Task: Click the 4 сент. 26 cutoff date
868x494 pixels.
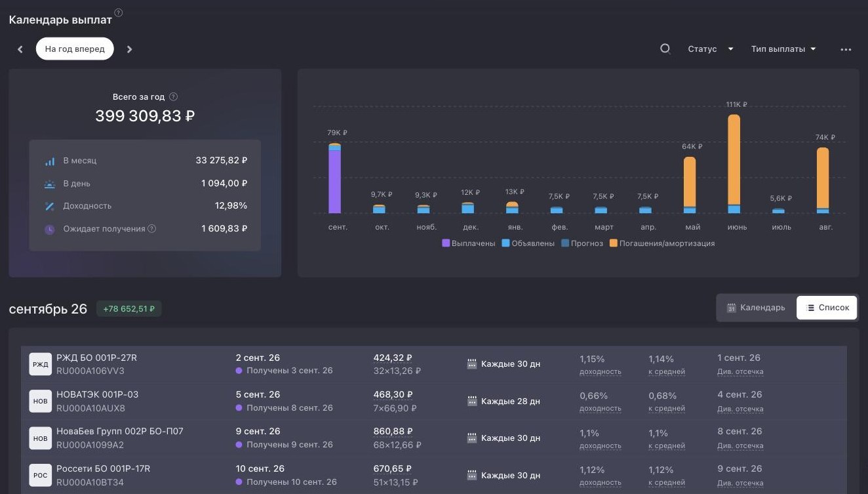Action: point(740,394)
